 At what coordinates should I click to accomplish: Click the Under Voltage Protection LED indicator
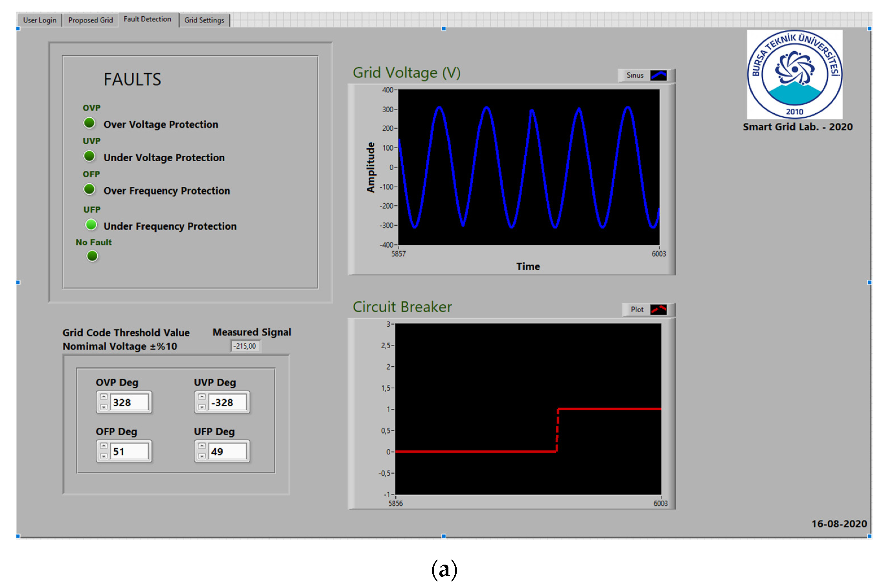89,156
